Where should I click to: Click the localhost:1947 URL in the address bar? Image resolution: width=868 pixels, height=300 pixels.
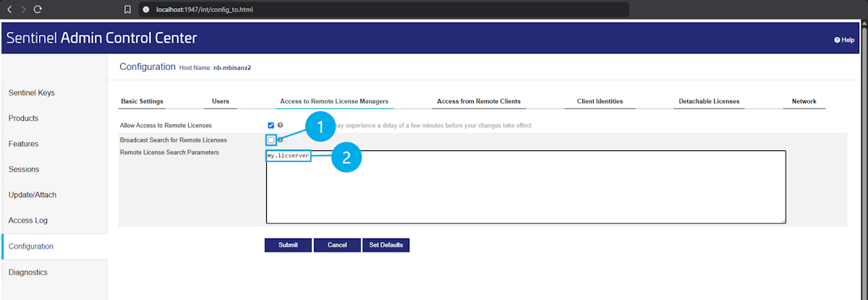(x=204, y=9)
